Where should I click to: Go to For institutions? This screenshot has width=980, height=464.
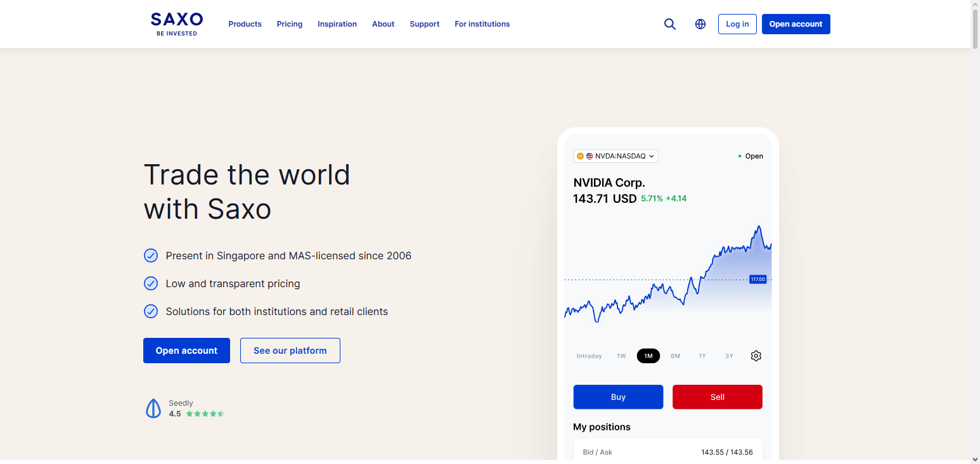482,24
